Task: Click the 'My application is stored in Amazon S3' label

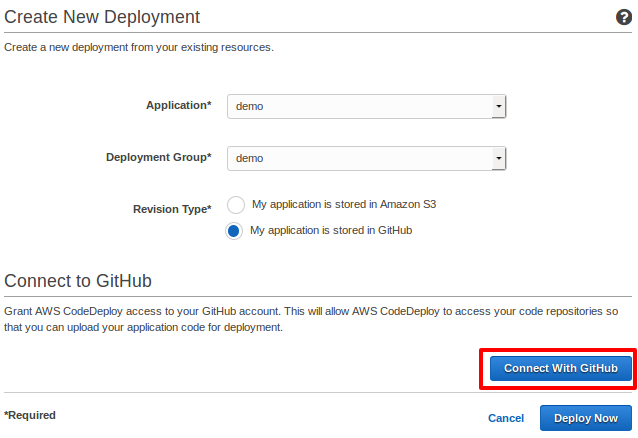Action: [344, 204]
